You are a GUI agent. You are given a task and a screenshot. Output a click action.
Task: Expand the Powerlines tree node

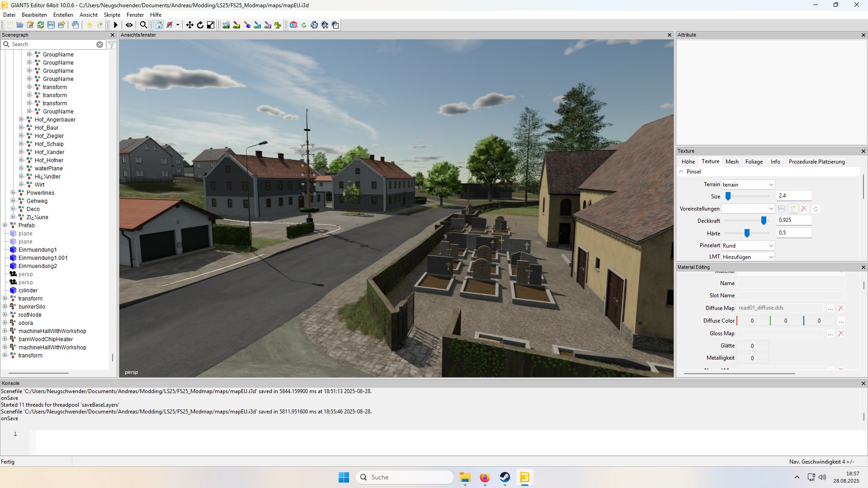tap(13, 192)
